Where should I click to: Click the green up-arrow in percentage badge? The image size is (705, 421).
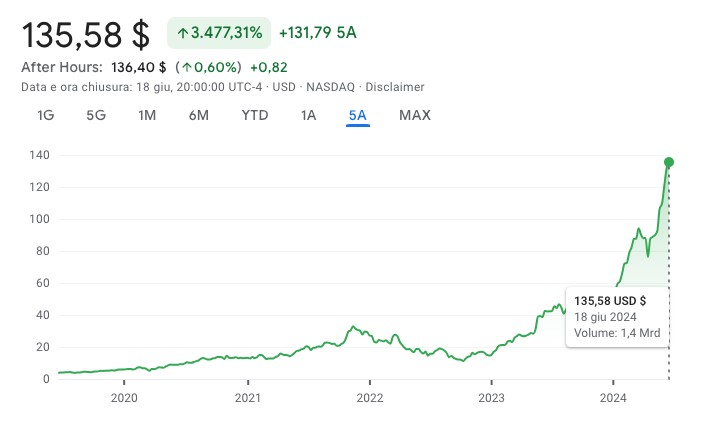click(182, 33)
